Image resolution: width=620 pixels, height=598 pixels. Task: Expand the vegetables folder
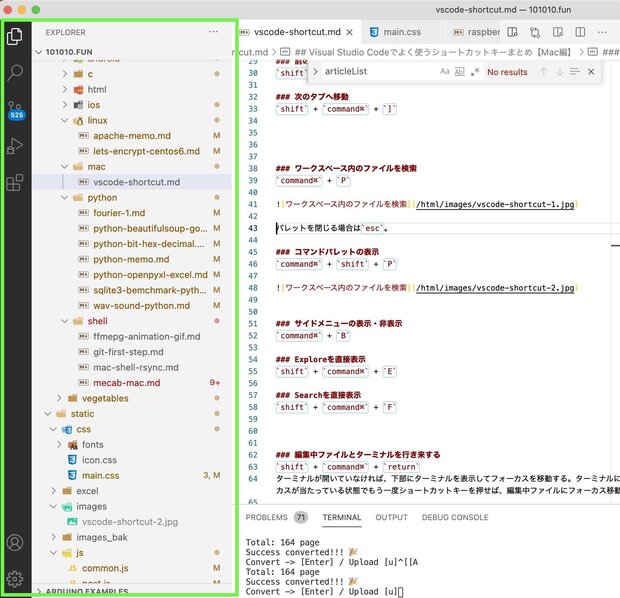[x=59, y=397]
